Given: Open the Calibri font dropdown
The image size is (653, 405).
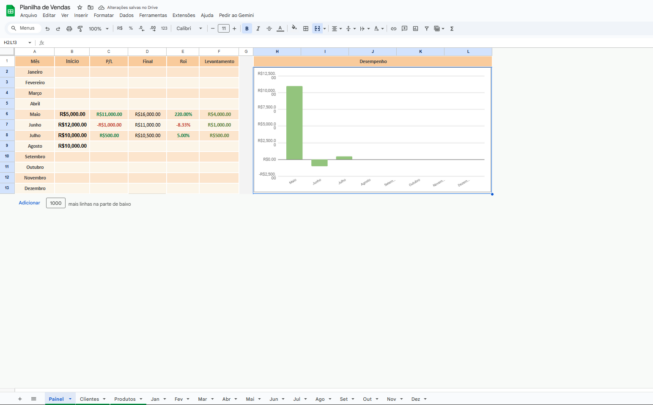Looking at the screenshot, I should [186, 28].
